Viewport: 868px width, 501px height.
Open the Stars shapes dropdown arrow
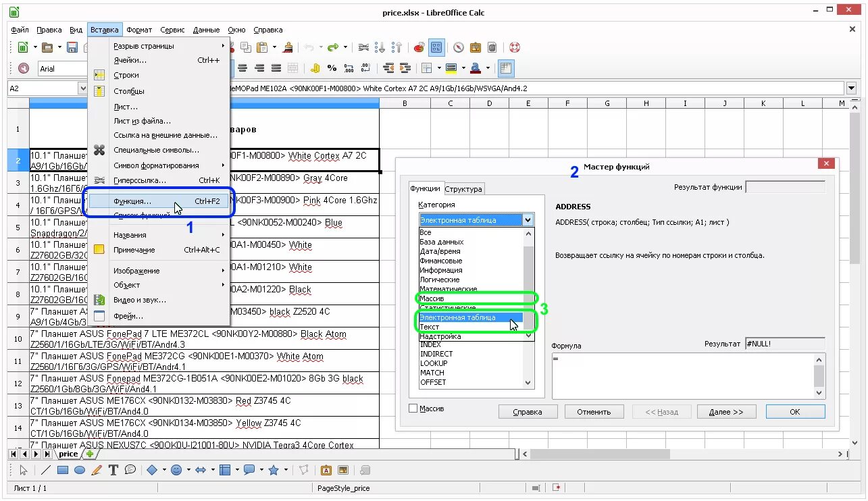pos(286,470)
